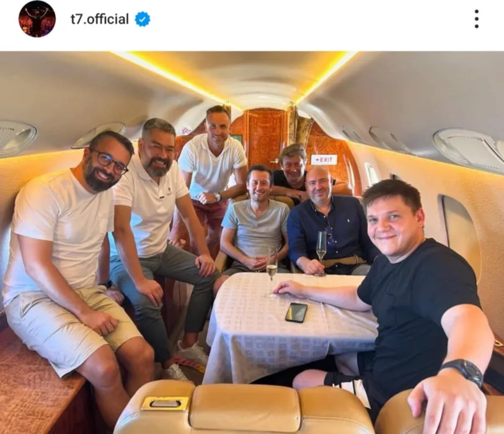Tap the standing man in red shorts
504x434 pixels.
tap(211, 180)
